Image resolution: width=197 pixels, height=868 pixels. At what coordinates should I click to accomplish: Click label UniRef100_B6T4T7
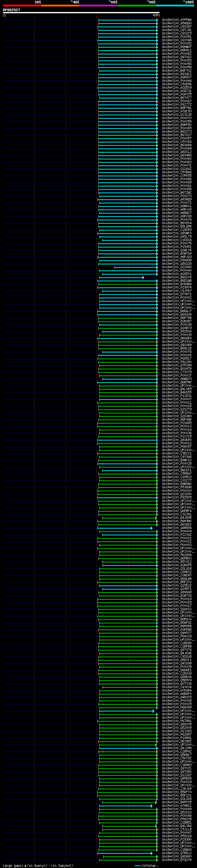point(177,98)
